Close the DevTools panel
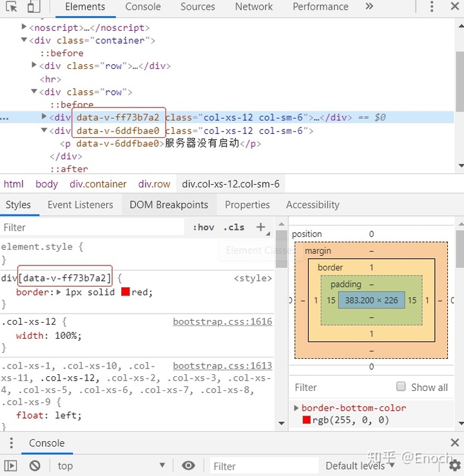Image resolution: width=464 pixels, height=476 pixels. 454,6
